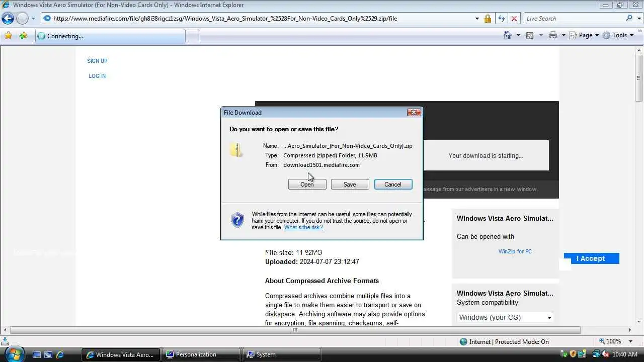Select the Connecting... browser tab
644x362 pixels.
pos(110,36)
